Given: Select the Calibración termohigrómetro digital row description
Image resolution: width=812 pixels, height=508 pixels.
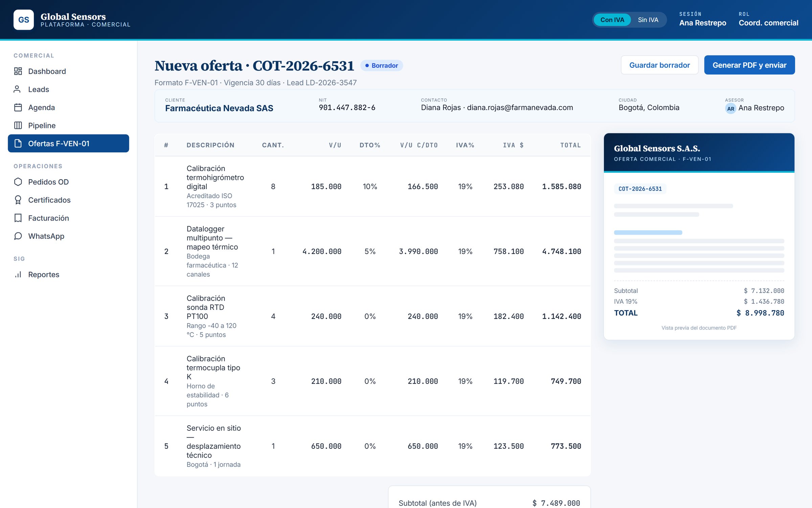Looking at the screenshot, I should pos(215,177).
